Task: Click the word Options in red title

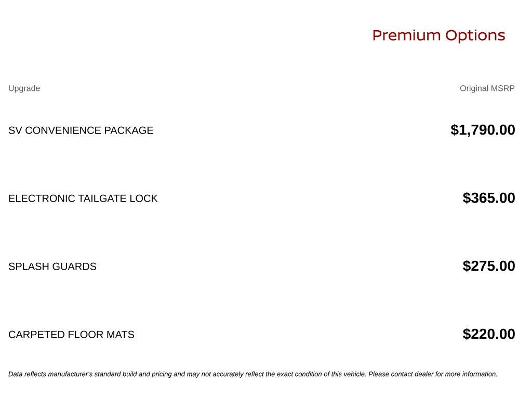Action: [475, 35]
